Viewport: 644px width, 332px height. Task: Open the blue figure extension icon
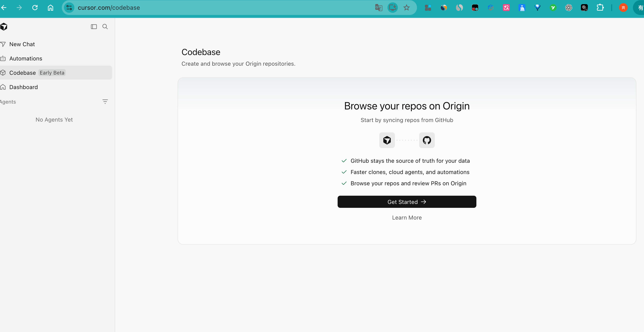[x=522, y=8]
